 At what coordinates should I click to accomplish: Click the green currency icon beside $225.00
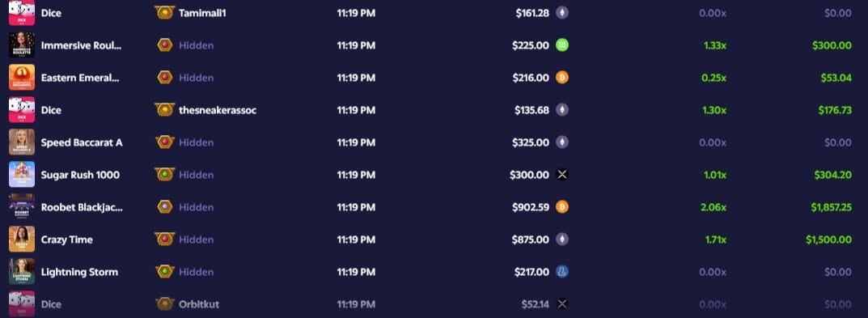562,45
